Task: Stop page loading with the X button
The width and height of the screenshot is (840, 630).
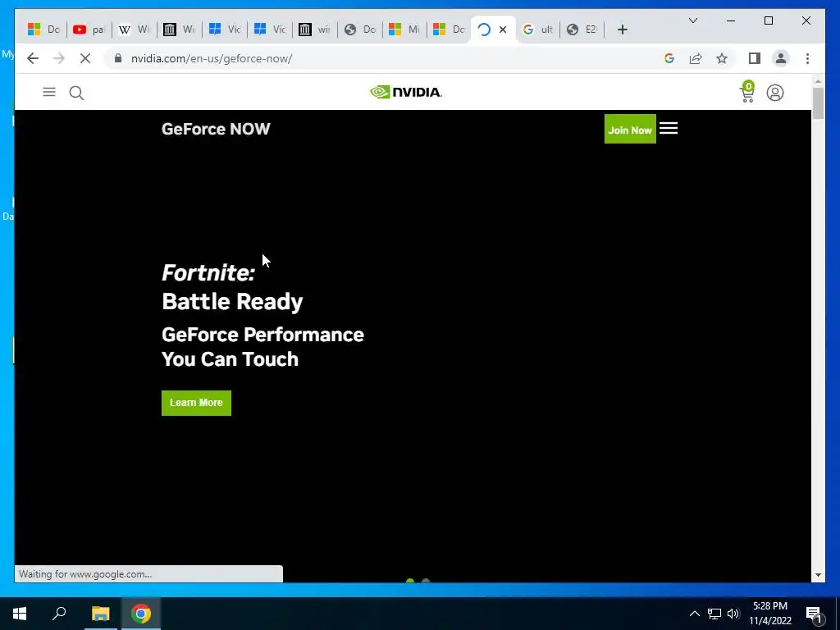Action: pos(85,58)
